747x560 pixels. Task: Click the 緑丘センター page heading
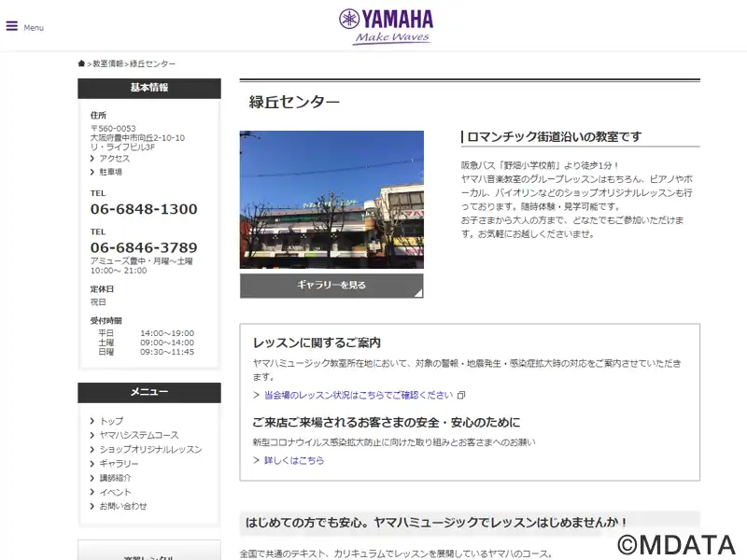pos(294,102)
